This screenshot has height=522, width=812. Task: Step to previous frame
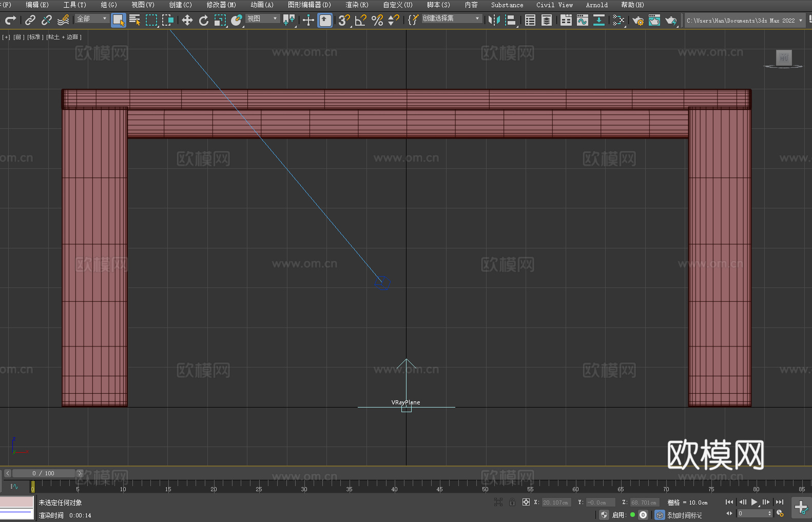point(742,502)
